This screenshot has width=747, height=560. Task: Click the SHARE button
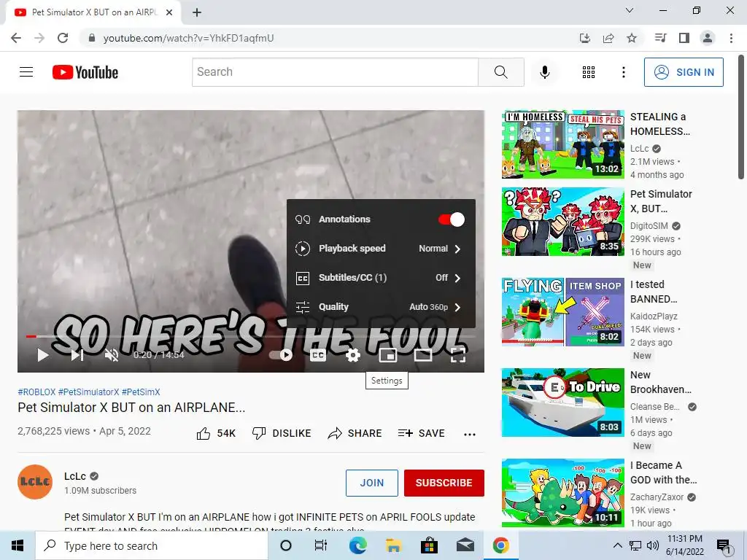pyautogui.click(x=355, y=433)
